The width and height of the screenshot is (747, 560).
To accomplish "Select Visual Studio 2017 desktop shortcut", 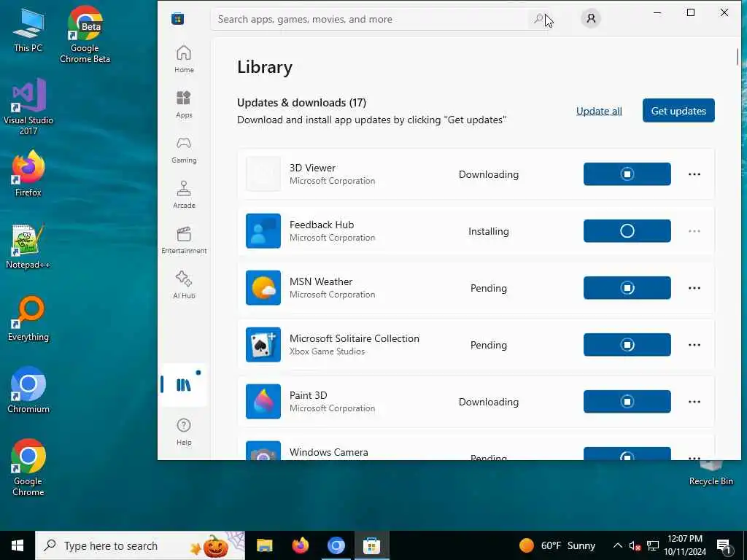I will pos(28,106).
